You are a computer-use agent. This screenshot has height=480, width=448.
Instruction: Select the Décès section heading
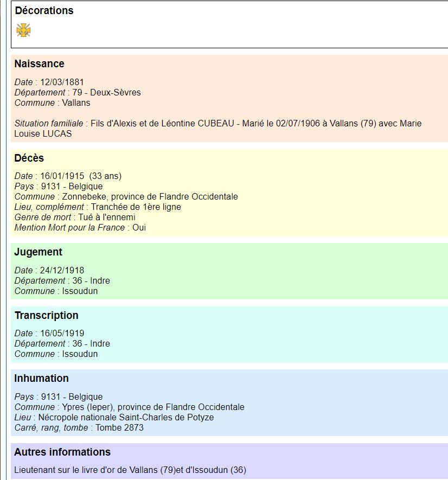tap(29, 158)
